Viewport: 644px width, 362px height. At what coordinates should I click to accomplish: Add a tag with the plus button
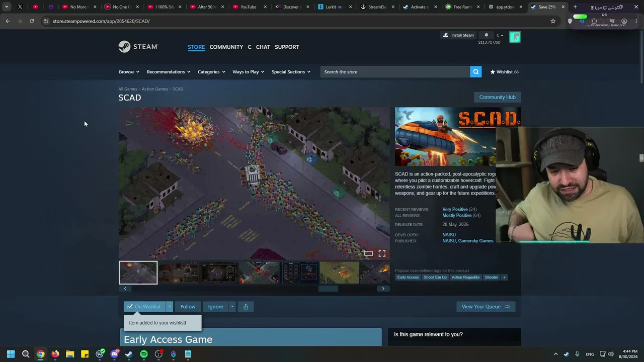point(504,277)
